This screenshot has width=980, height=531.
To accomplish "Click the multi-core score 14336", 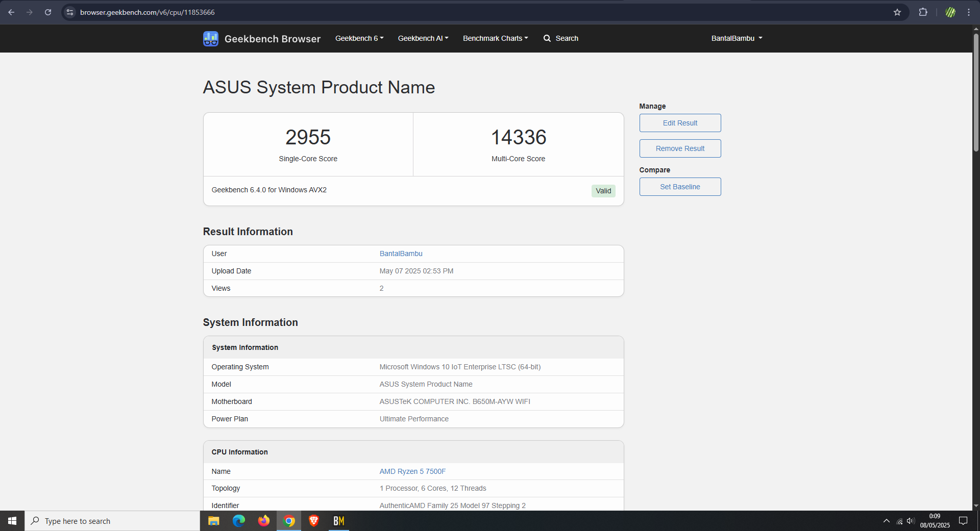I will pos(519,137).
